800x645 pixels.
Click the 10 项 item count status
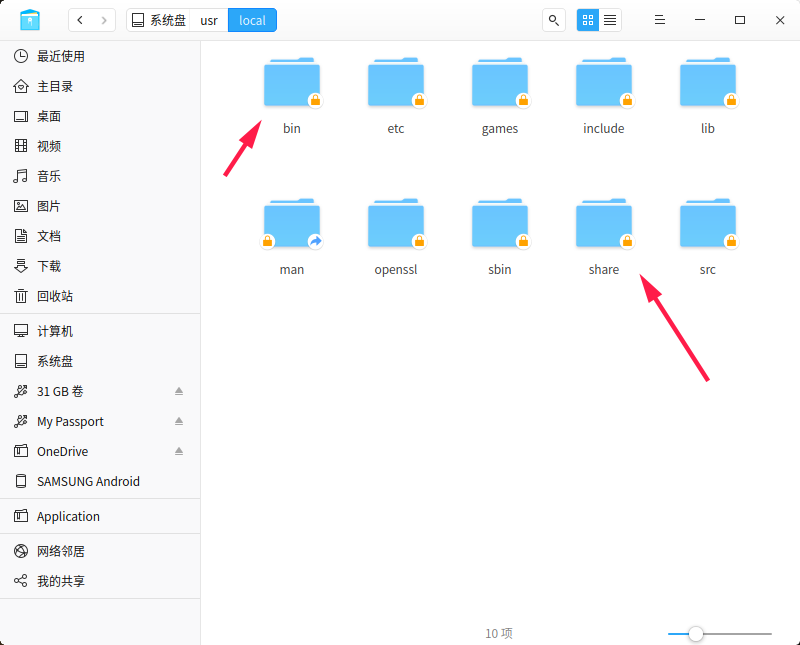pyautogui.click(x=499, y=633)
